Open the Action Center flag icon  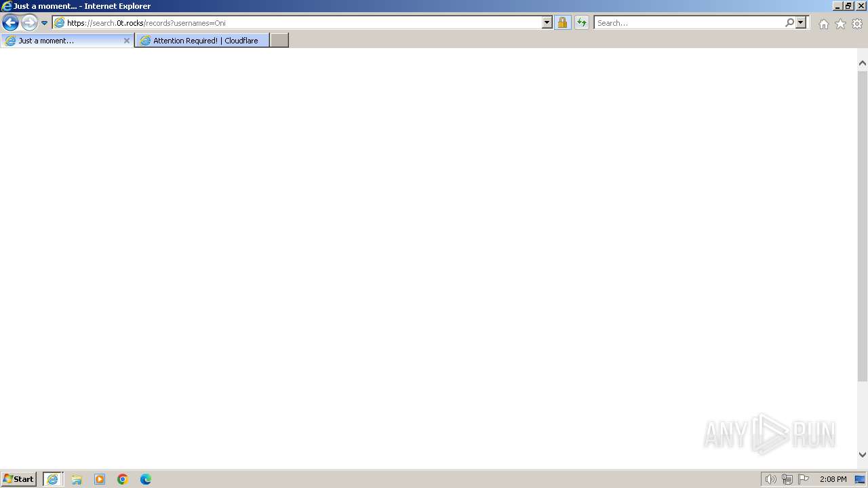pos(804,479)
